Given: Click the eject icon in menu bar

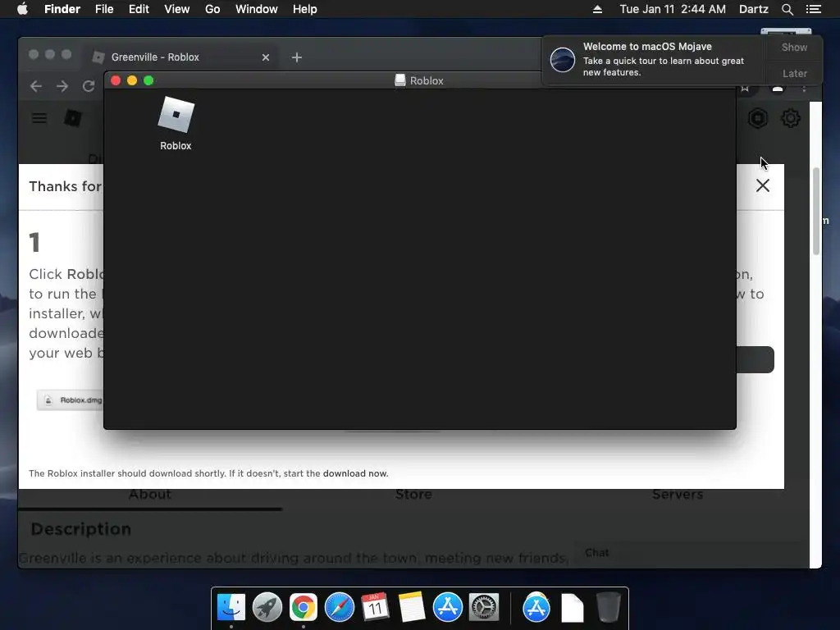Looking at the screenshot, I should click(x=597, y=9).
